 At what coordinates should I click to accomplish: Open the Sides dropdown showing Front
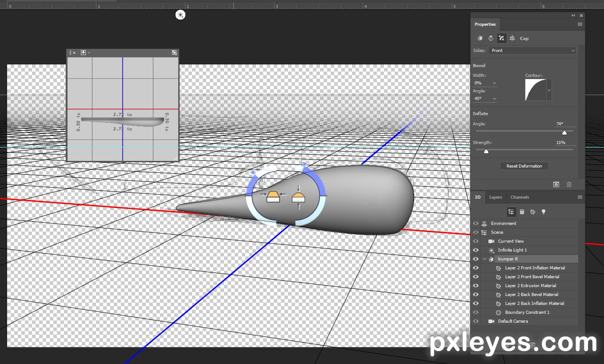coord(532,51)
